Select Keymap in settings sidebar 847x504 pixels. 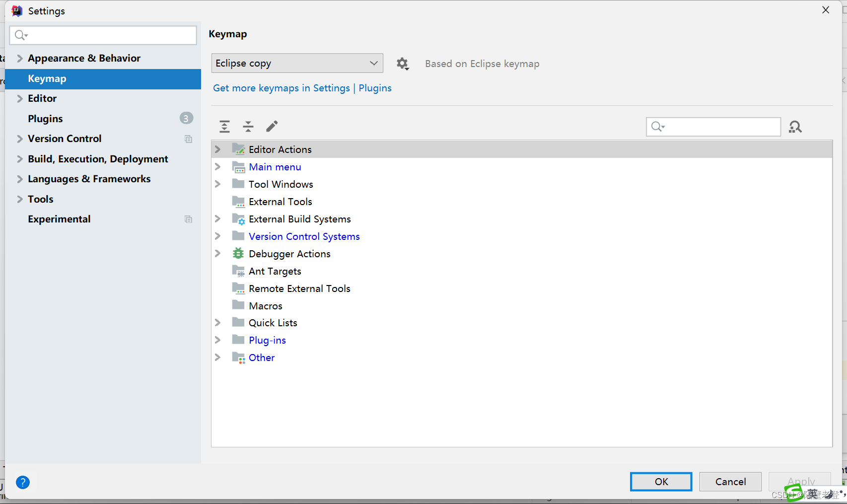[x=103, y=79]
